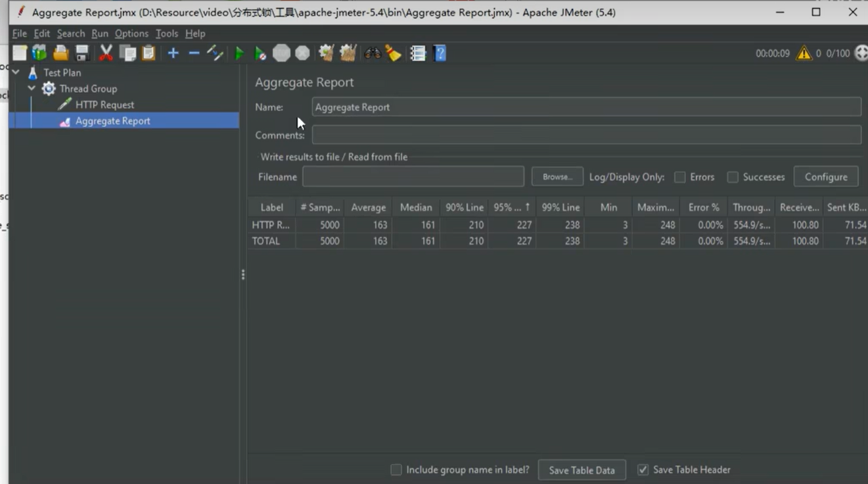
Task: Open the Edit menu
Action: tap(42, 34)
